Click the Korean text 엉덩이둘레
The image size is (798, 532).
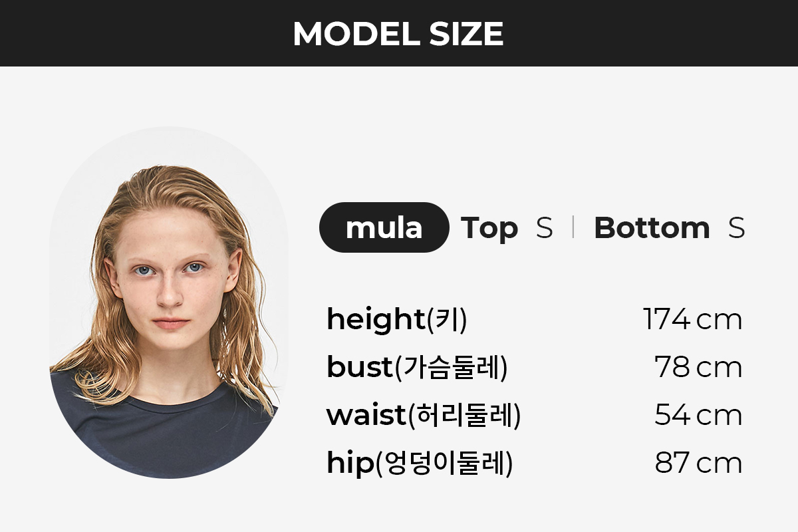(x=444, y=464)
